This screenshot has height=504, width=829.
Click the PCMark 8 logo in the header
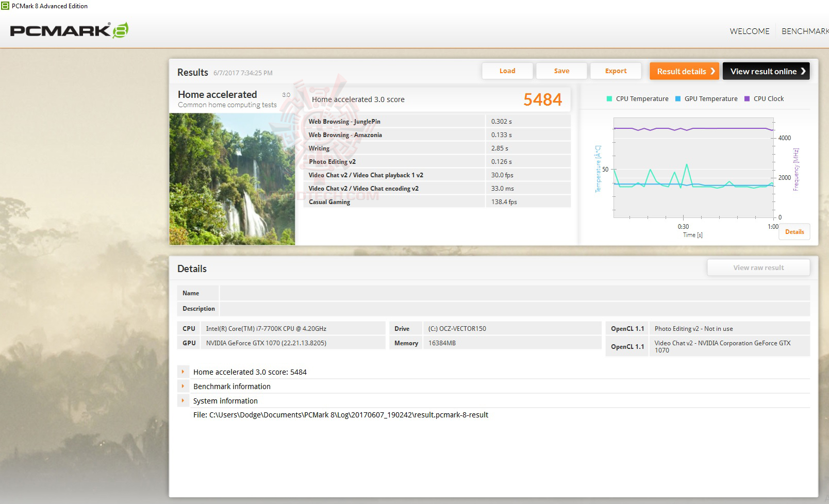67,30
